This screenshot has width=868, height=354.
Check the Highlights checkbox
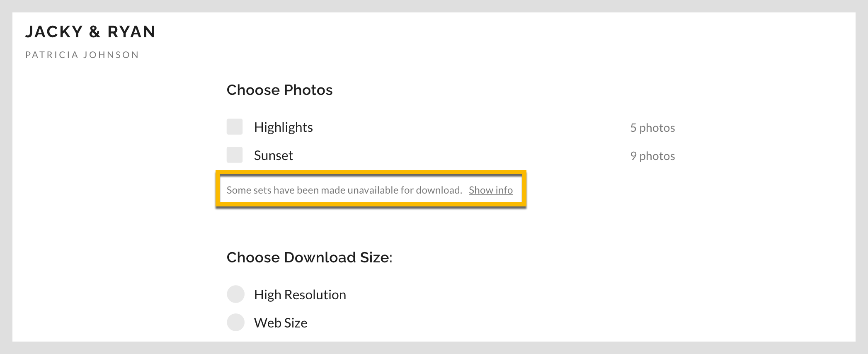[x=235, y=127]
